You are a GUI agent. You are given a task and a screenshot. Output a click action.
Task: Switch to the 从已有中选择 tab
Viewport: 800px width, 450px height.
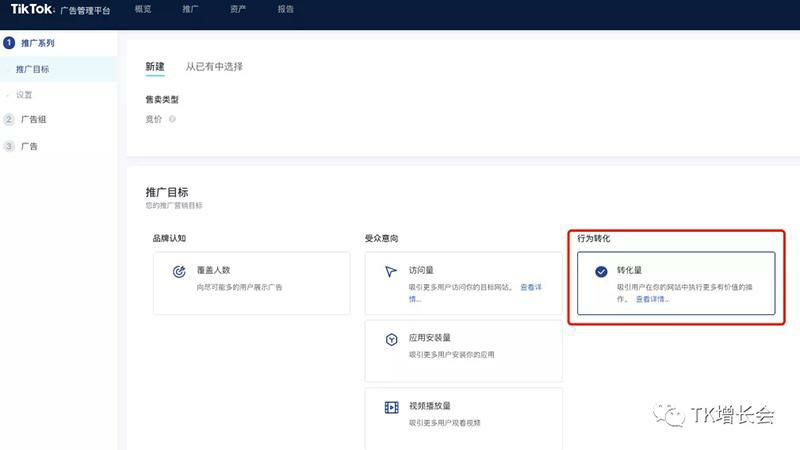pyautogui.click(x=214, y=67)
